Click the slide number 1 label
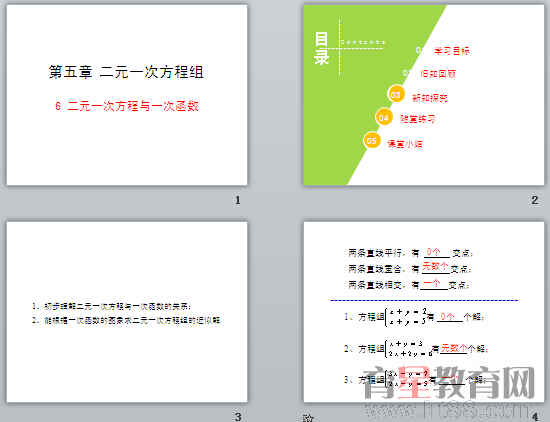This screenshot has height=422, width=550. coord(238,200)
